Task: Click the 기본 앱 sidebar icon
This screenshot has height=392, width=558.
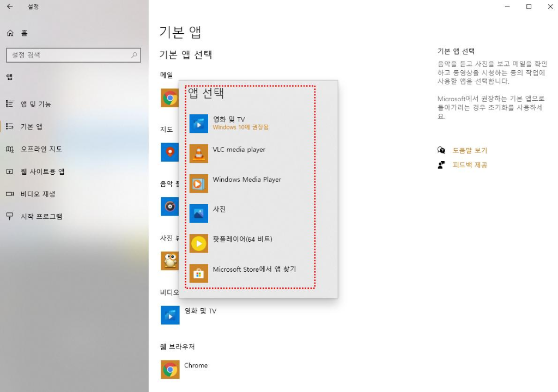Action: (10, 126)
